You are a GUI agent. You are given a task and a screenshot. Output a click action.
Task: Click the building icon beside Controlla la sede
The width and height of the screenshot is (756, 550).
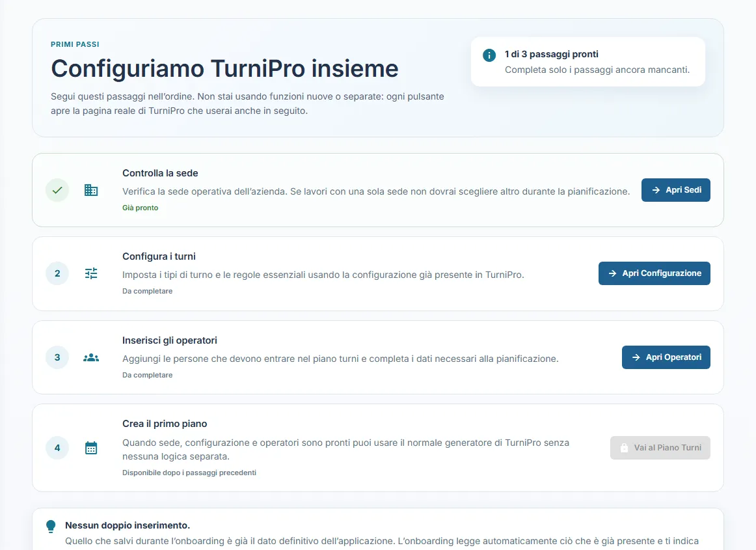pyautogui.click(x=91, y=190)
